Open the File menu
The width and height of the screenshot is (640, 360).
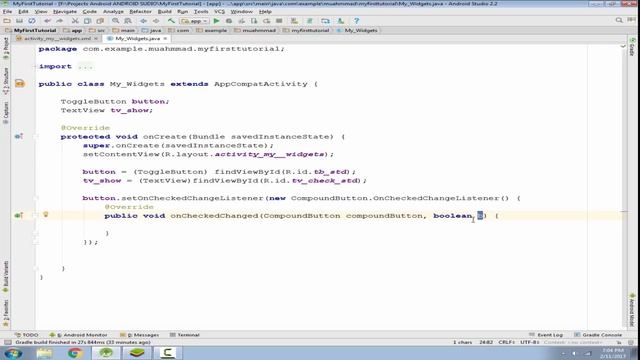[7, 11]
